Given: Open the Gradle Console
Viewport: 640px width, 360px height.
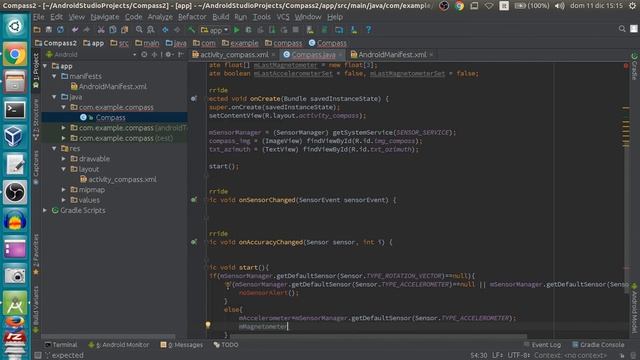Looking at the screenshot, I should [598, 345].
